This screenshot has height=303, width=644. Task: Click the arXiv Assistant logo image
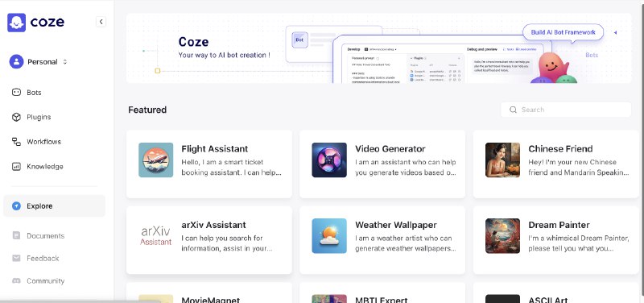(x=156, y=236)
